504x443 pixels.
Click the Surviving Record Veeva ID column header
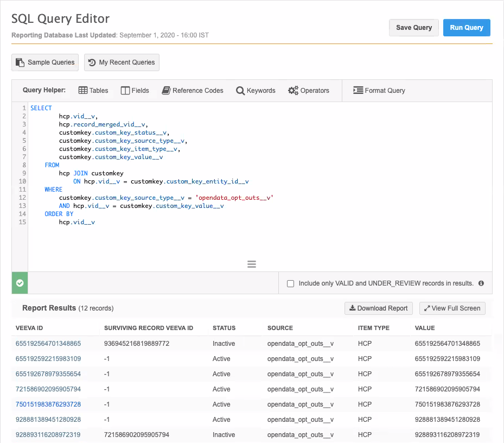[x=149, y=328]
